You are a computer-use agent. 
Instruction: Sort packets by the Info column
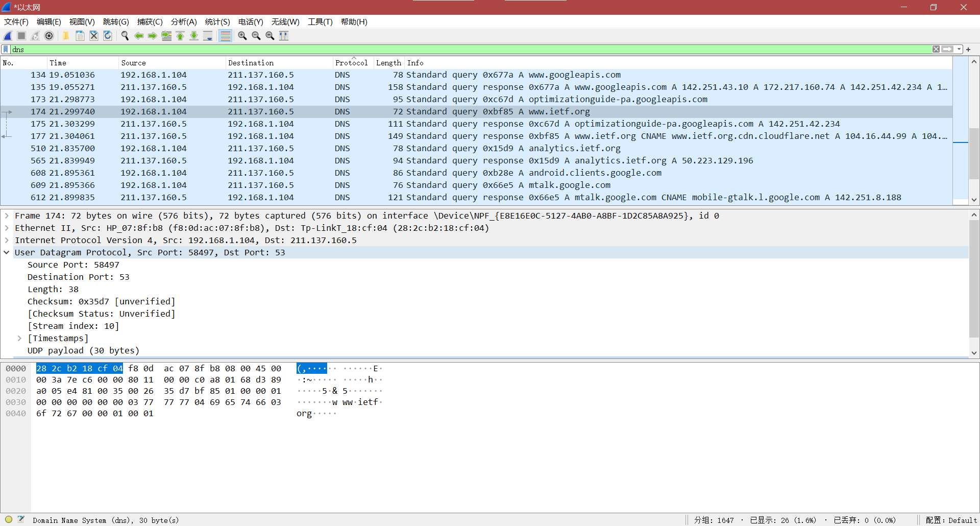click(678, 63)
